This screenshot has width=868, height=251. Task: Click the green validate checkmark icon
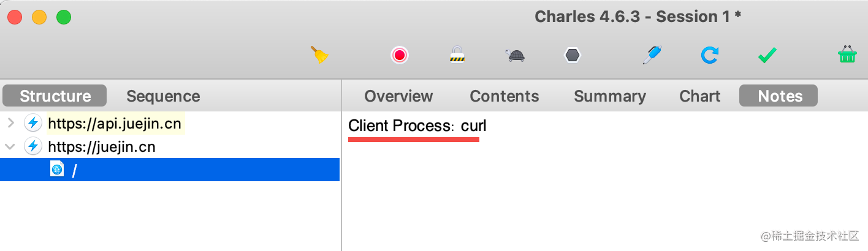767,55
